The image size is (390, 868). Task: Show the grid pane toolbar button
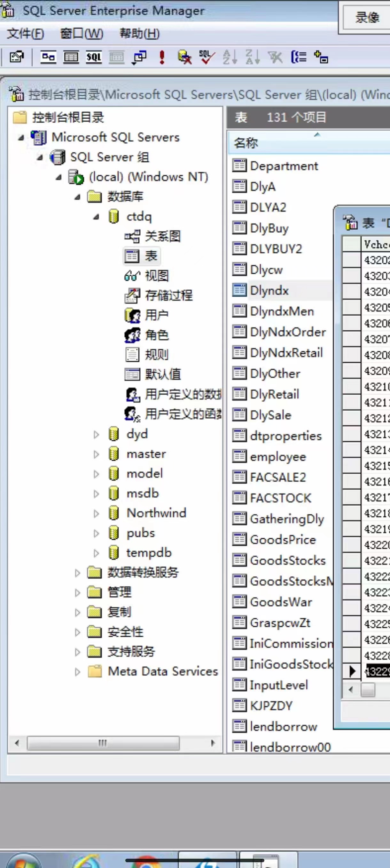tap(71, 57)
